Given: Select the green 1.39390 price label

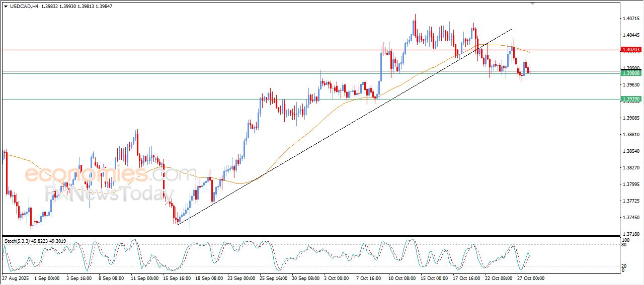Looking at the screenshot, I should point(630,99).
